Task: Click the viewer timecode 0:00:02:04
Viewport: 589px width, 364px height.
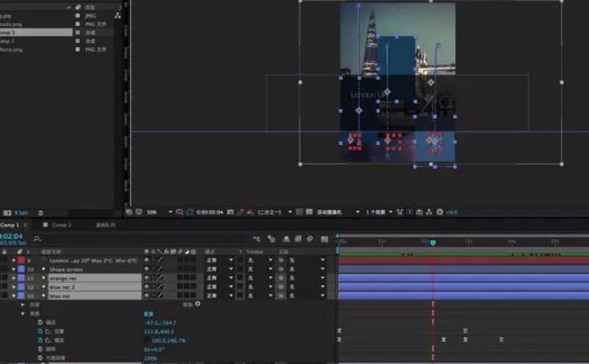Action: click(x=210, y=212)
